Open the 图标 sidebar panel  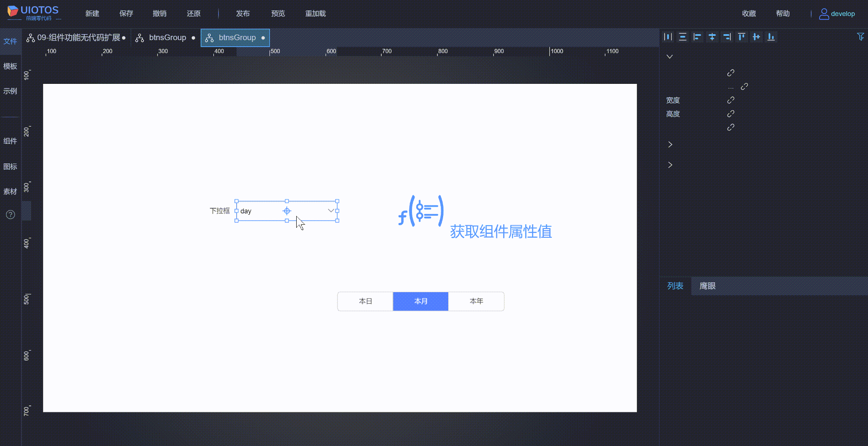coord(10,166)
